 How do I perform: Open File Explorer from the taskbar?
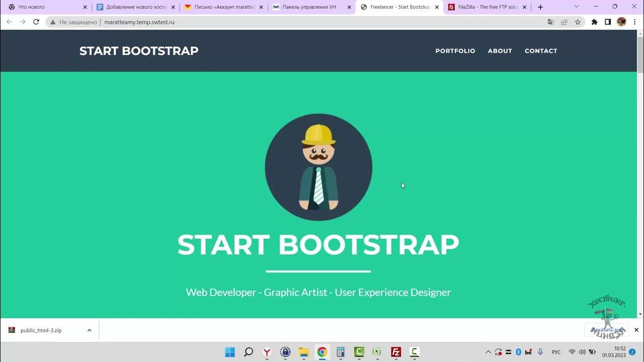[303, 352]
